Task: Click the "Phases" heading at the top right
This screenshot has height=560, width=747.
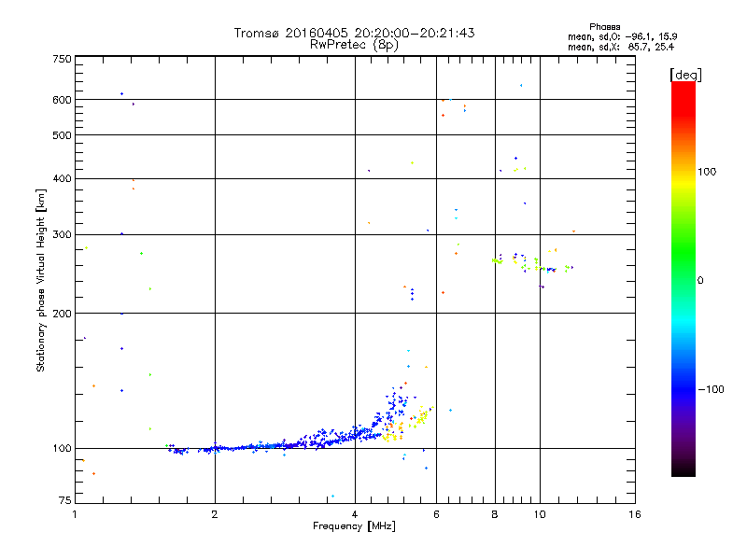Action: [x=604, y=27]
